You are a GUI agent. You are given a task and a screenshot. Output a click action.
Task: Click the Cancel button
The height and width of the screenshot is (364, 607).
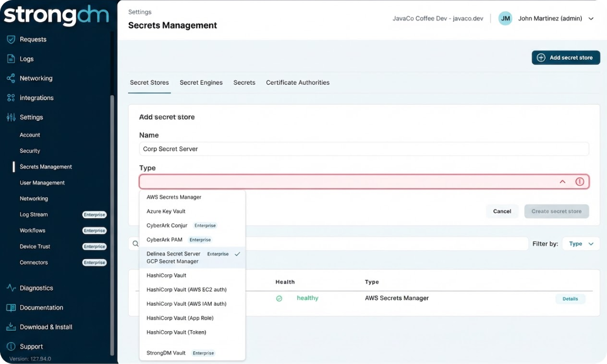[502, 211]
